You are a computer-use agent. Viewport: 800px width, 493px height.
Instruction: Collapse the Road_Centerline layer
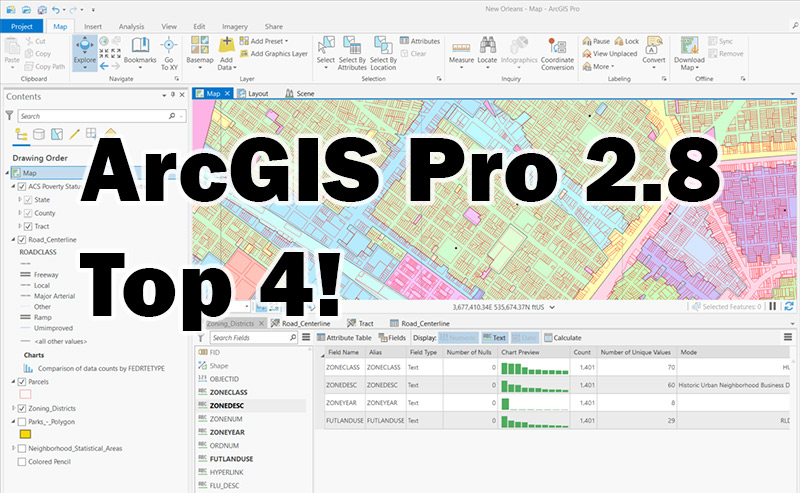click(13, 239)
